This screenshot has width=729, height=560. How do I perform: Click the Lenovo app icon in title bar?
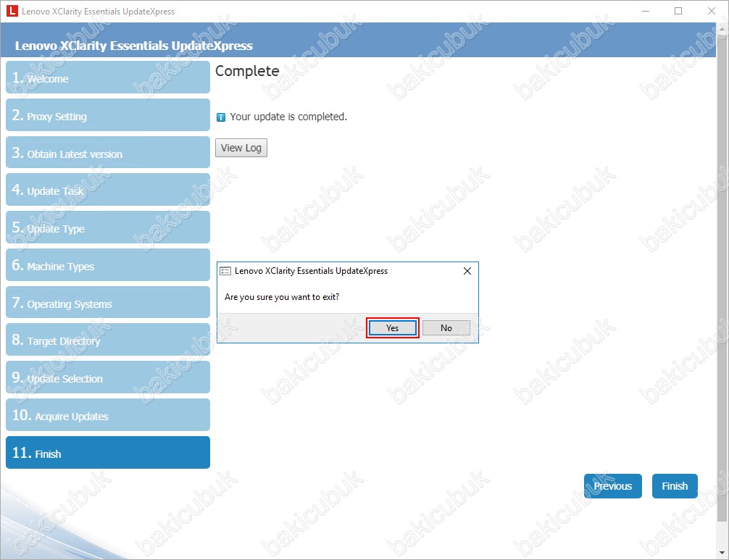point(12,11)
